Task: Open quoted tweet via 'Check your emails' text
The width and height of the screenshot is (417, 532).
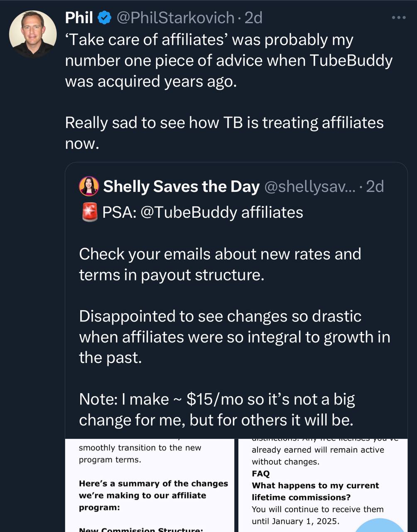Action: (220, 264)
